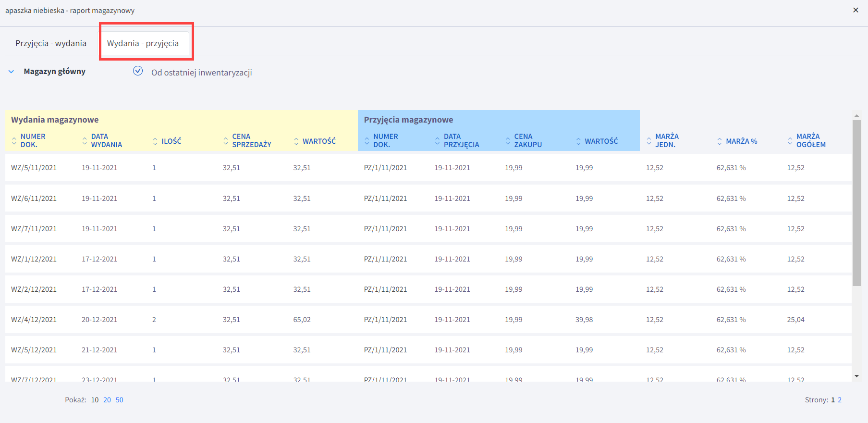Select the Wydania - przyjęcia tab

click(x=143, y=43)
